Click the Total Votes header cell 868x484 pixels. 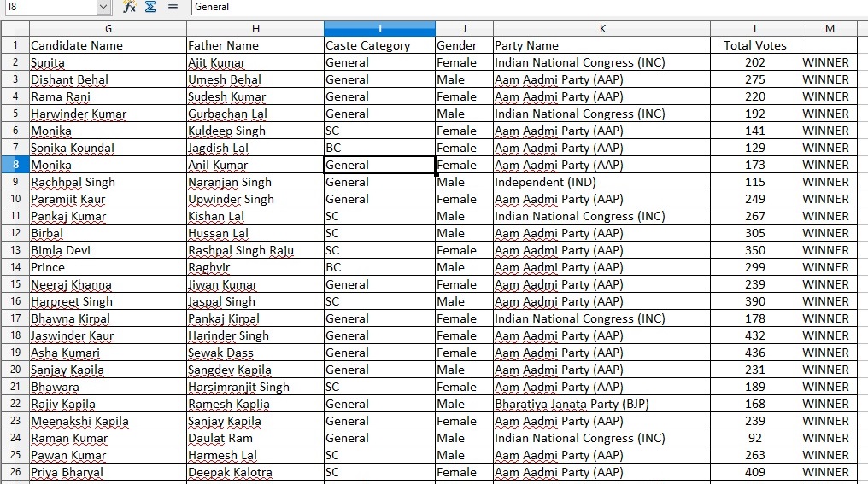(755, 45)
